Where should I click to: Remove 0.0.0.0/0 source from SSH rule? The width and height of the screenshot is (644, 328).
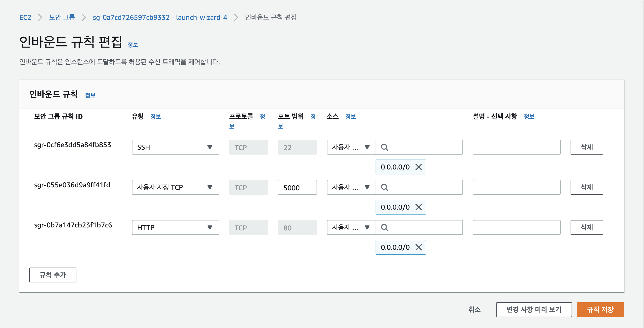click(419, 167)
